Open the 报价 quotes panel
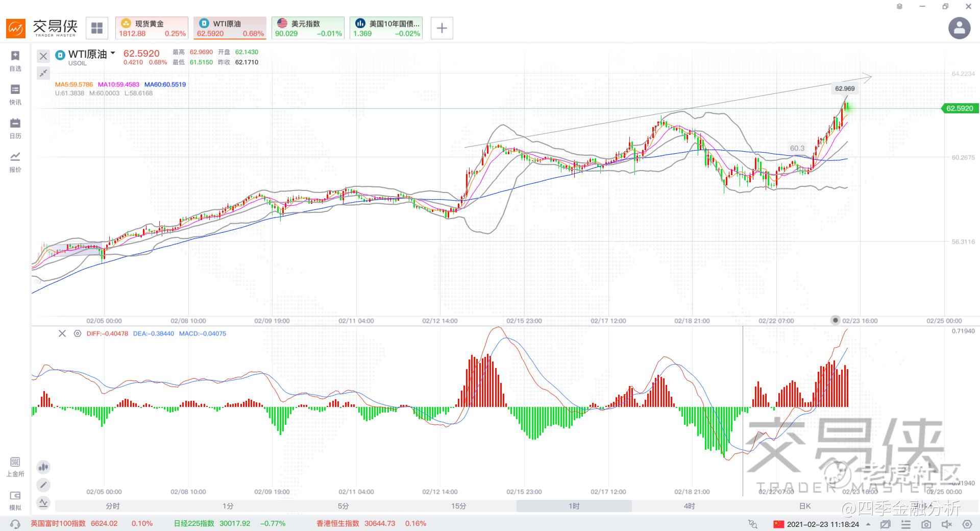Screen dimensions: 980x531 point(15,162)
